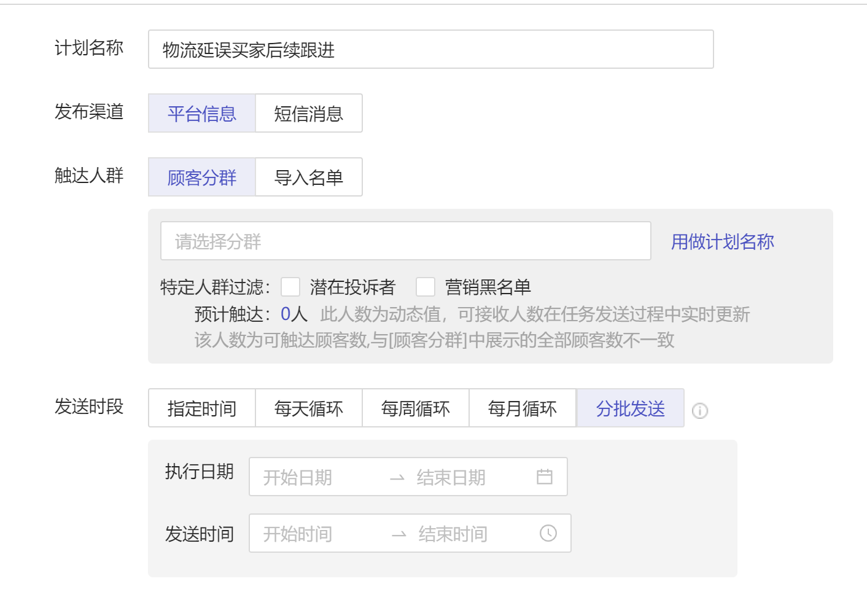
Task: Click the 预计触达 0人 value
Action: click(x=294, y=314)
